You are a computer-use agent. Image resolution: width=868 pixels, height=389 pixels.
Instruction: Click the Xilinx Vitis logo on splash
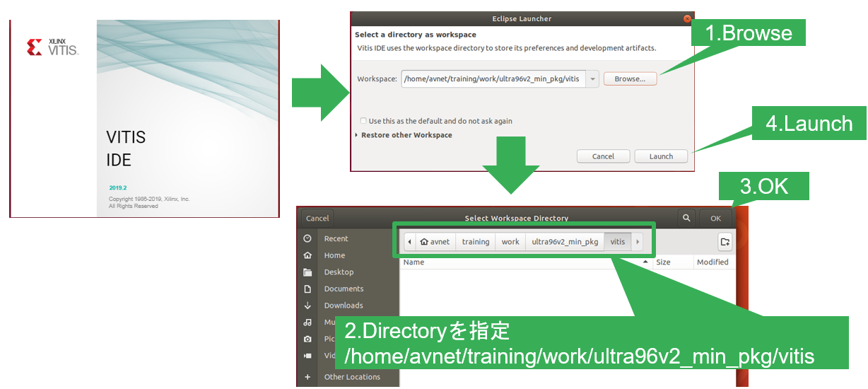[x=52, y=47]
